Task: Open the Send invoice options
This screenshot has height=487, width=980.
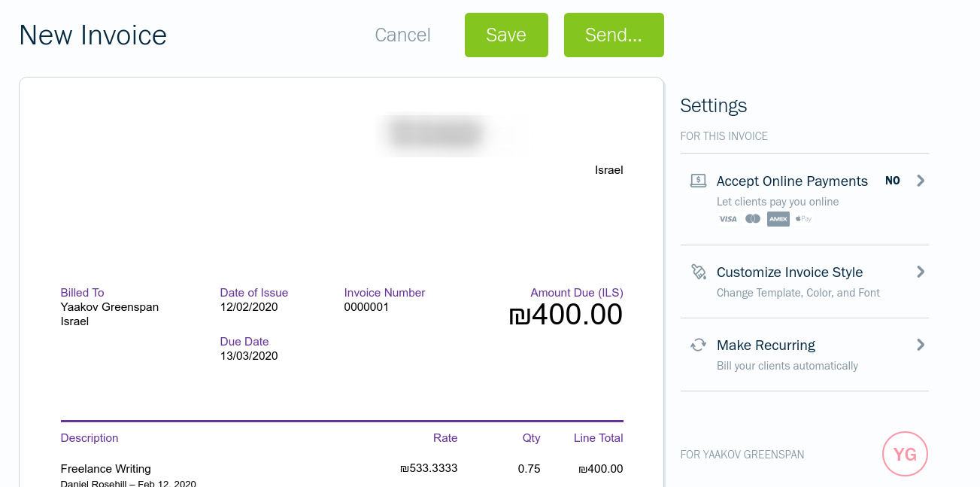Action: (614, 35)
